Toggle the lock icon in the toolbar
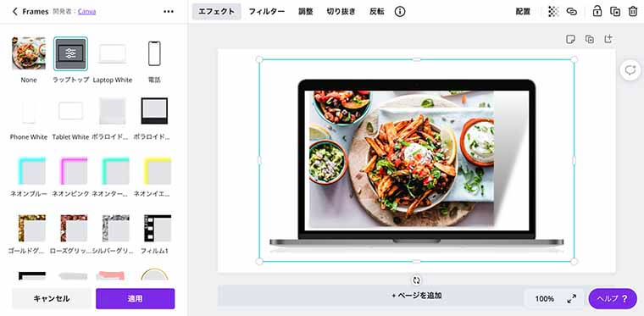 (x=597, y=12)
